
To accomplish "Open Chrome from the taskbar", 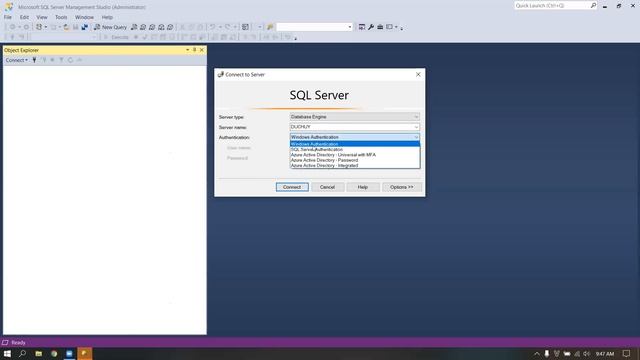I will coord(54,353).
